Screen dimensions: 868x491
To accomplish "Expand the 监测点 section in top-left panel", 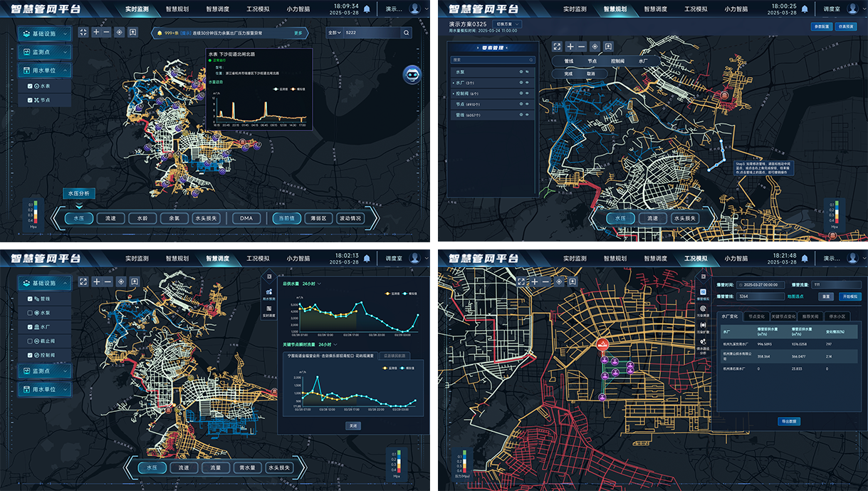I will coord(44,53).
